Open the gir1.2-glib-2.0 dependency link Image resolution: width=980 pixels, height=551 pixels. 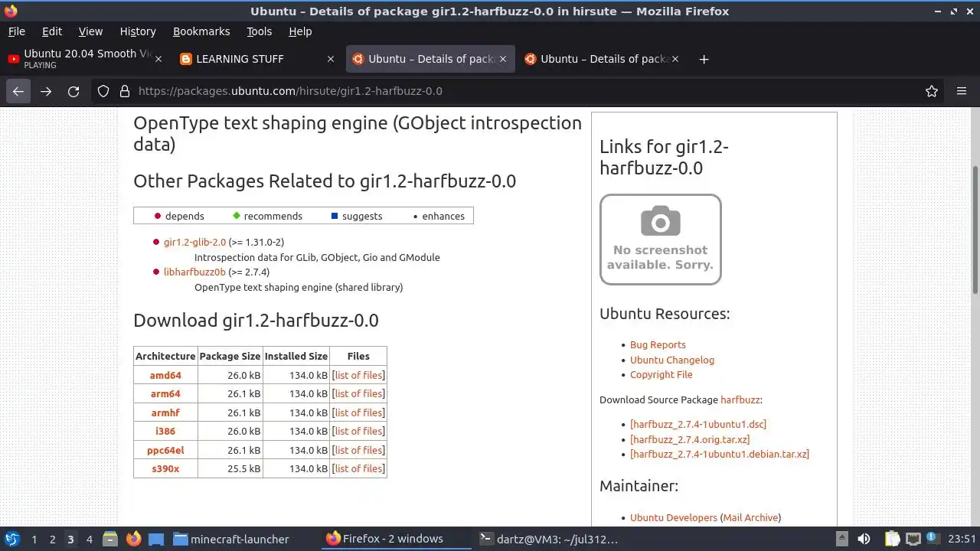(194, 242)
